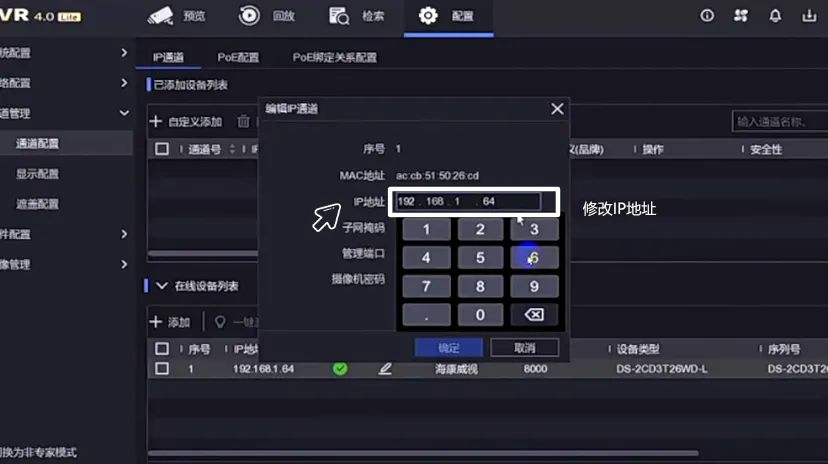828x464 pixels.
Task: Click the download icon in top bar
Action: click(x=809, y=16)
